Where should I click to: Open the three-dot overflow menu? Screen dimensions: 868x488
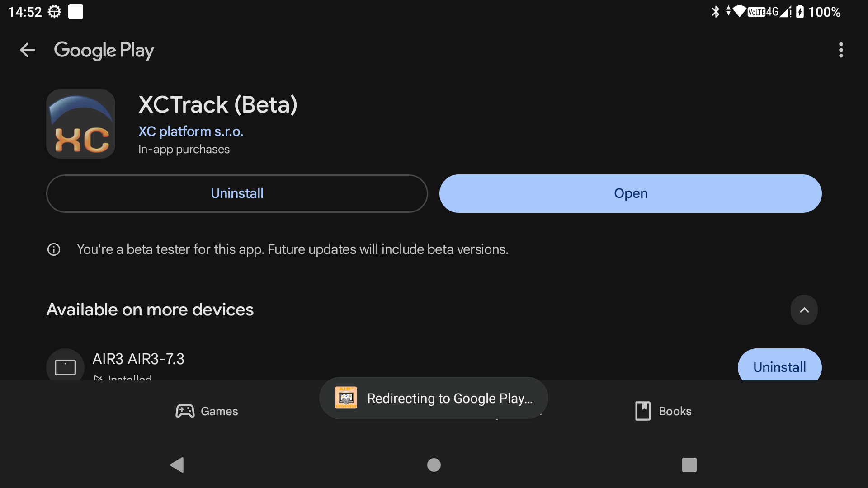841,50
